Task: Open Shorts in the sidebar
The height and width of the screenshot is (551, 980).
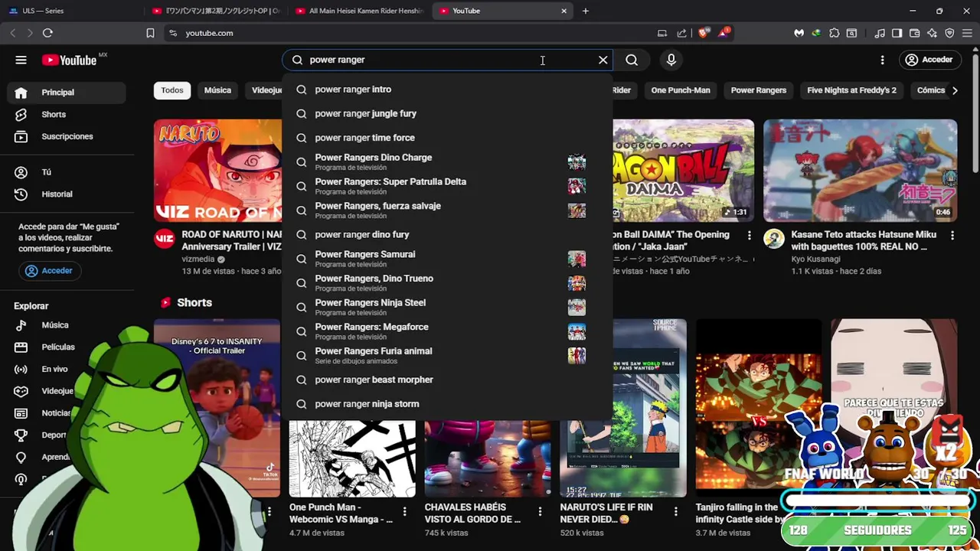Action: (67, 114)
